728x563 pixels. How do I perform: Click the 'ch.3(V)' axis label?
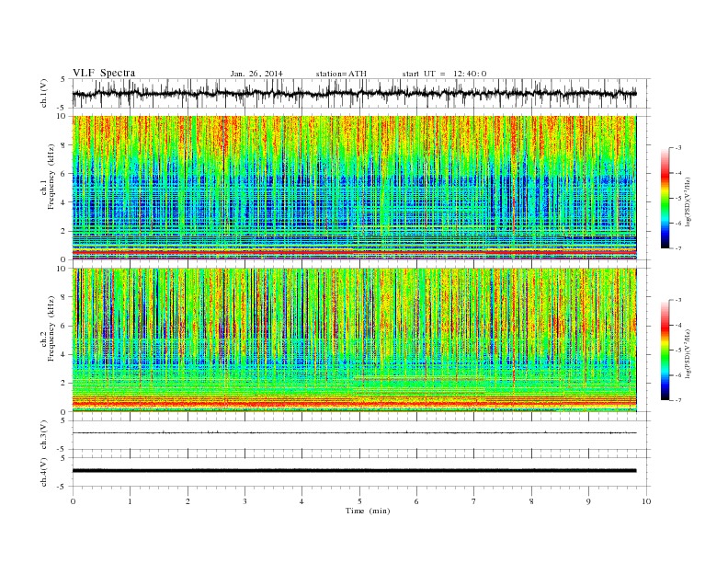click(44, 435)
